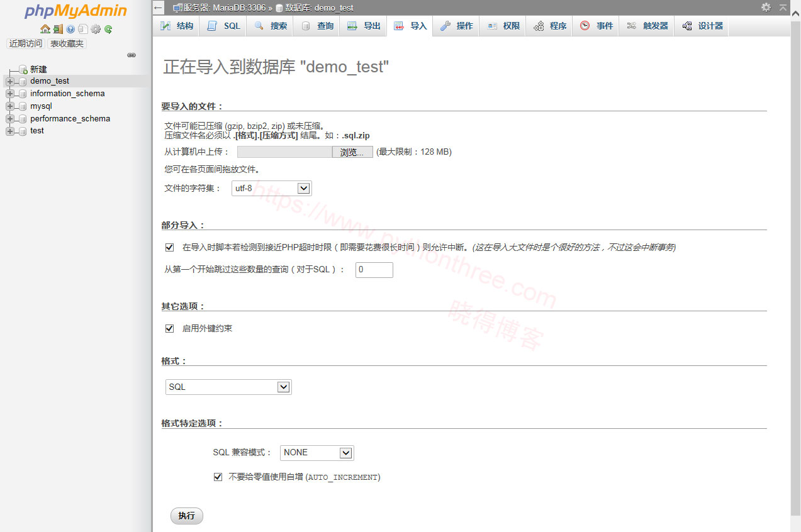Open page settings gear at top right
This screenshot has width=801, height=532.
tap(766, 8)
